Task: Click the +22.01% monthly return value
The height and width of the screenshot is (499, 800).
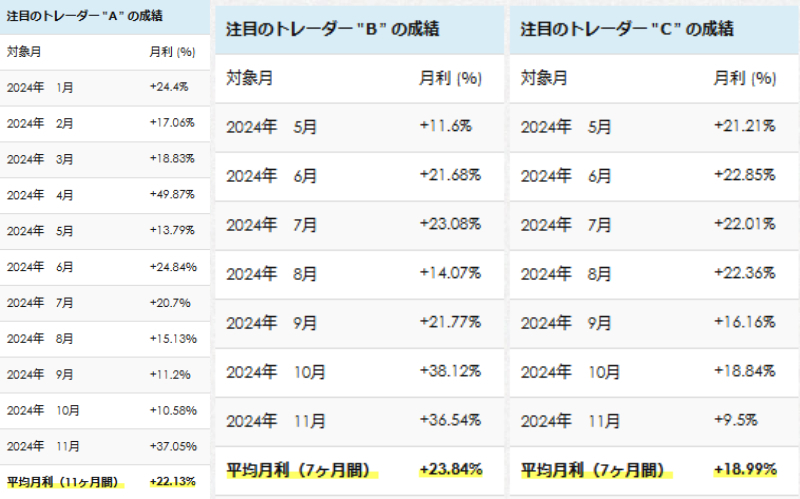Action: (x=744, y=224)
